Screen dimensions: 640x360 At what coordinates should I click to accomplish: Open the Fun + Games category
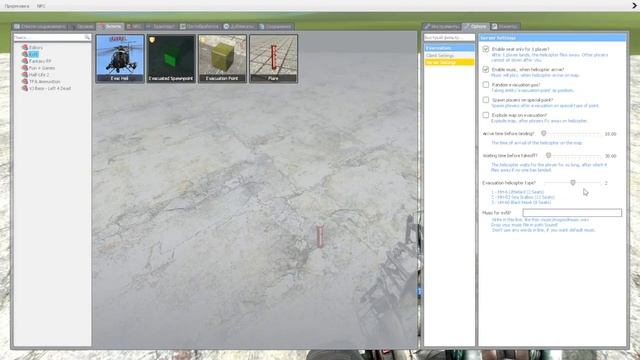[42, 68]
